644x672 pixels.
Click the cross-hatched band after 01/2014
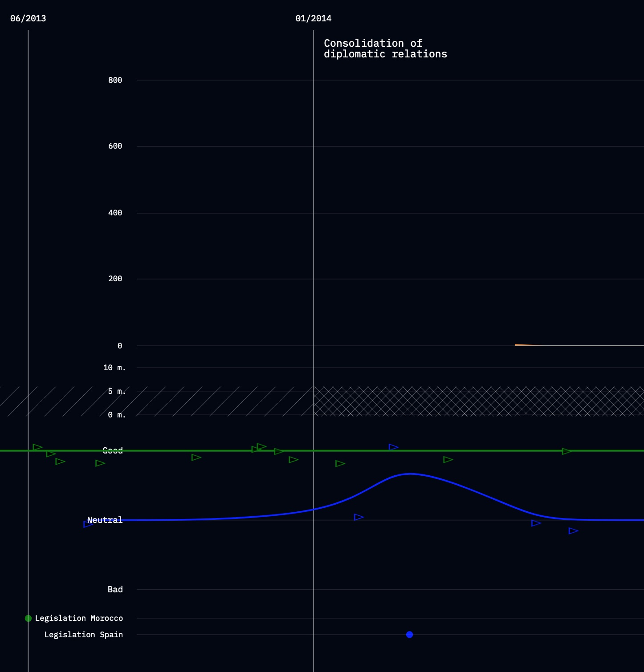pyautogui.click(x=479, y=401)
